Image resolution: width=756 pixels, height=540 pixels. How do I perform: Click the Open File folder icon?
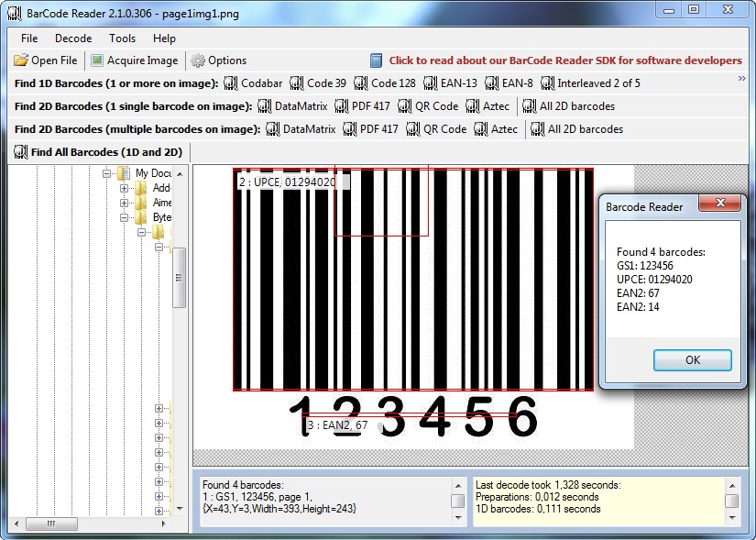point(21,61)
